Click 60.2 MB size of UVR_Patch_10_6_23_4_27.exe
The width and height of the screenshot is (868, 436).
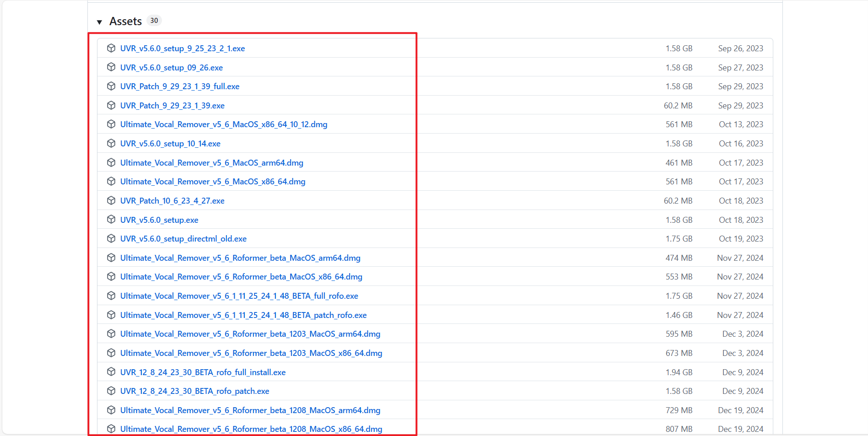tap(678, 201)
